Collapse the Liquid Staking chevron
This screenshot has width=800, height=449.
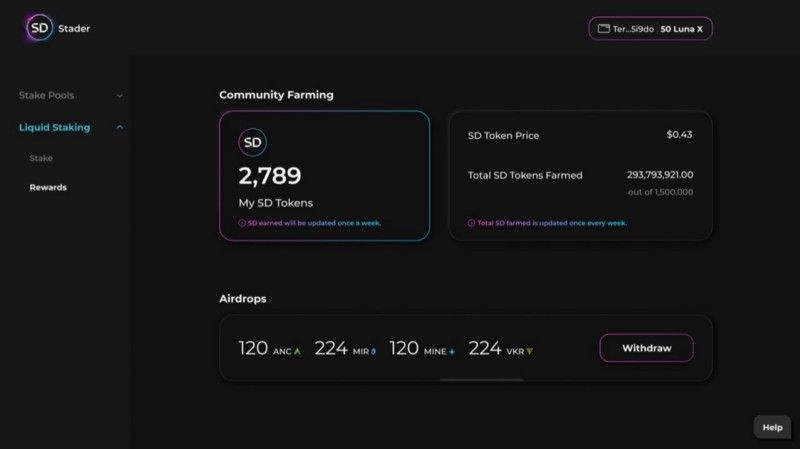(x=119, y=127)
